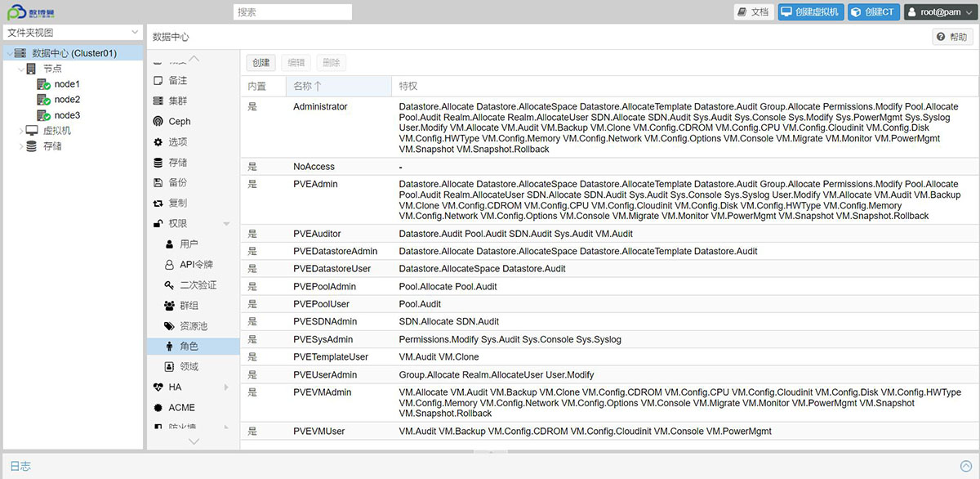Image resolution: width=980 pixels, height=479 pixels.
Task: Sort by the 内置 column header
Action: (x=263, y=86)
